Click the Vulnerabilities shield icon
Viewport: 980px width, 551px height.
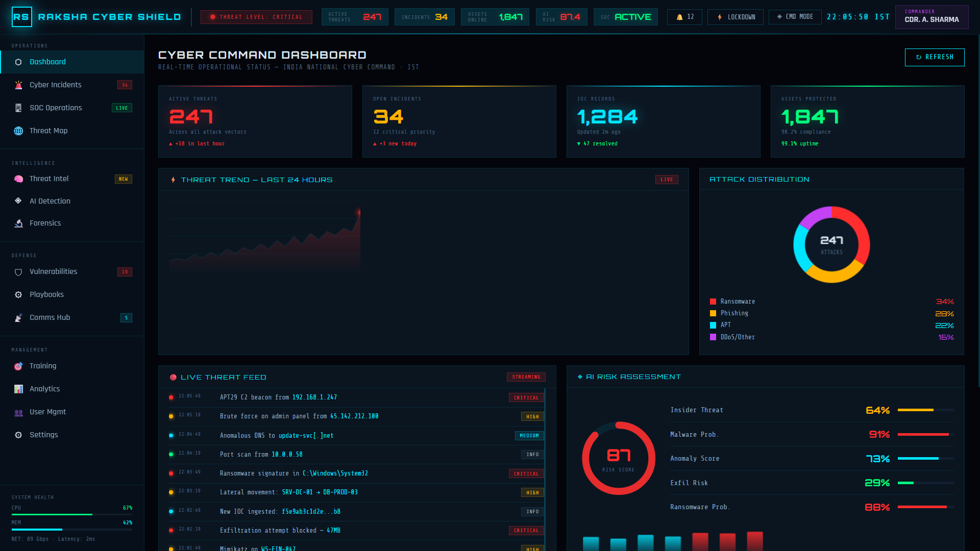18,272
